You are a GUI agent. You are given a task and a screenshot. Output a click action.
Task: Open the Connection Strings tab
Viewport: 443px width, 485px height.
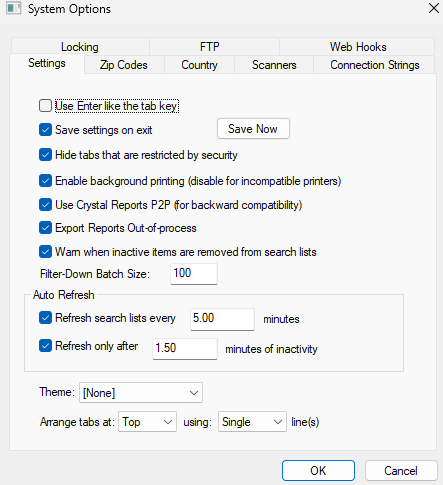[375, 65]
